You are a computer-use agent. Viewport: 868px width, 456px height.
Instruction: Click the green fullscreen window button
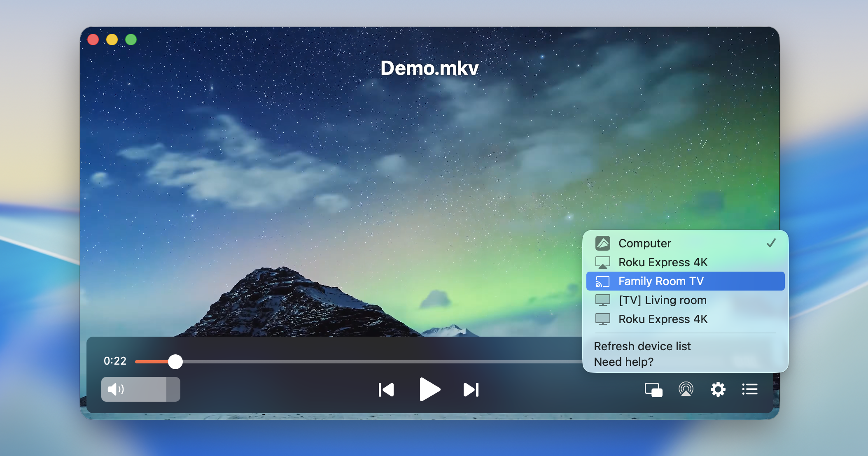[131, 40]
